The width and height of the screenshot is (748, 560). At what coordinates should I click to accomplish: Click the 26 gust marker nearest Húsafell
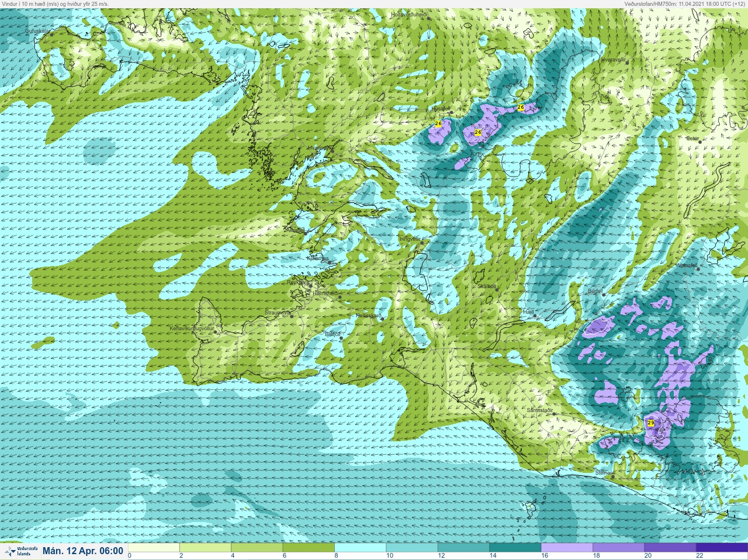coord(438,123)
